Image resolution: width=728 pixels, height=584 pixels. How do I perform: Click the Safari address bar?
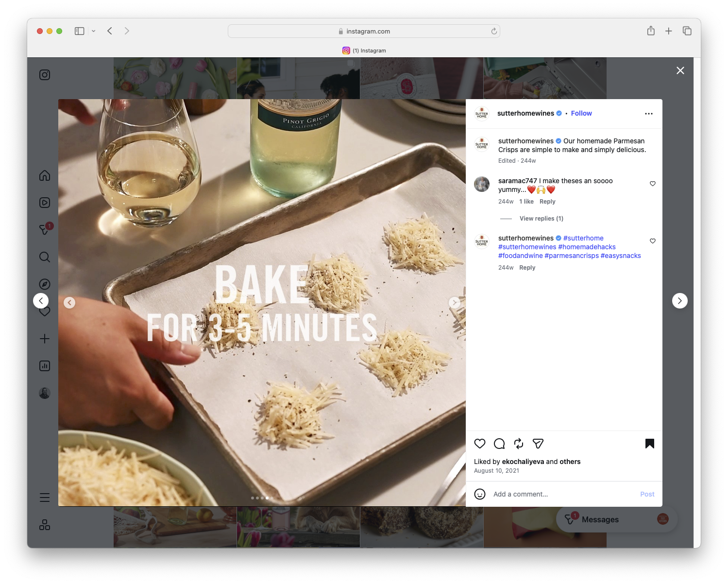point(364,31)
